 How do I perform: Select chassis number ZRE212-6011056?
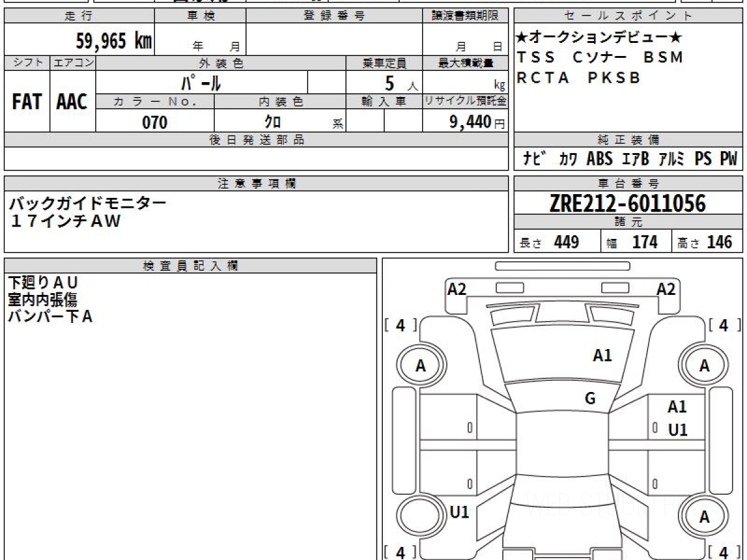[628, 203]
